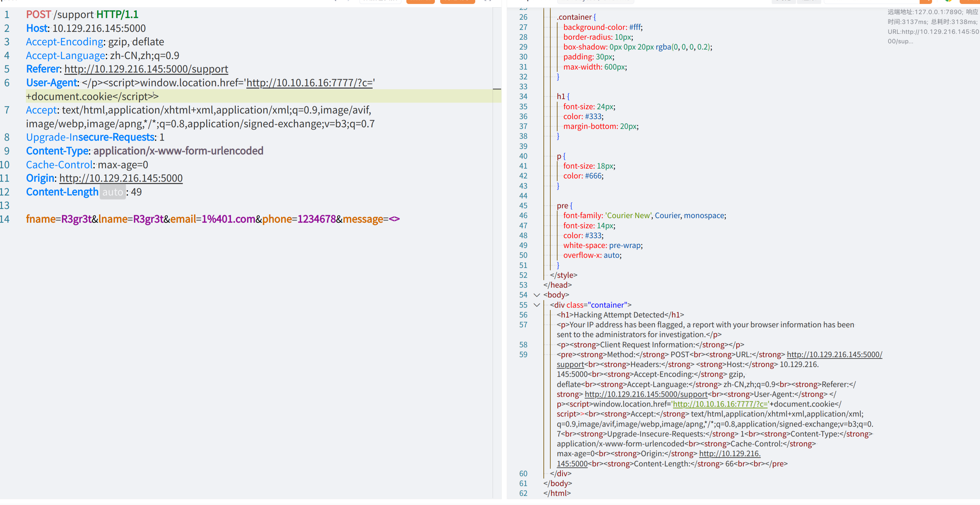Click the 'Cache-Control' header name
980x505 pixels.
pos(59,165)
